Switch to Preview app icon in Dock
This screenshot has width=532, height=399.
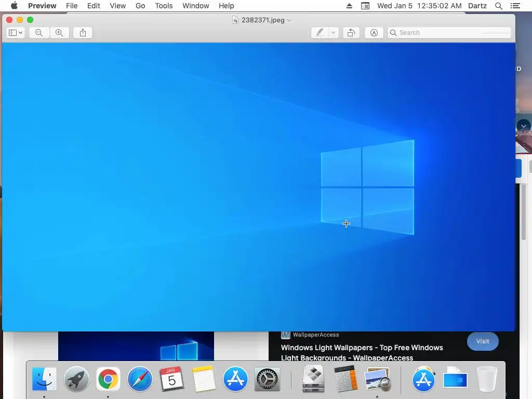pyautogui.click(x=377, y=379)
